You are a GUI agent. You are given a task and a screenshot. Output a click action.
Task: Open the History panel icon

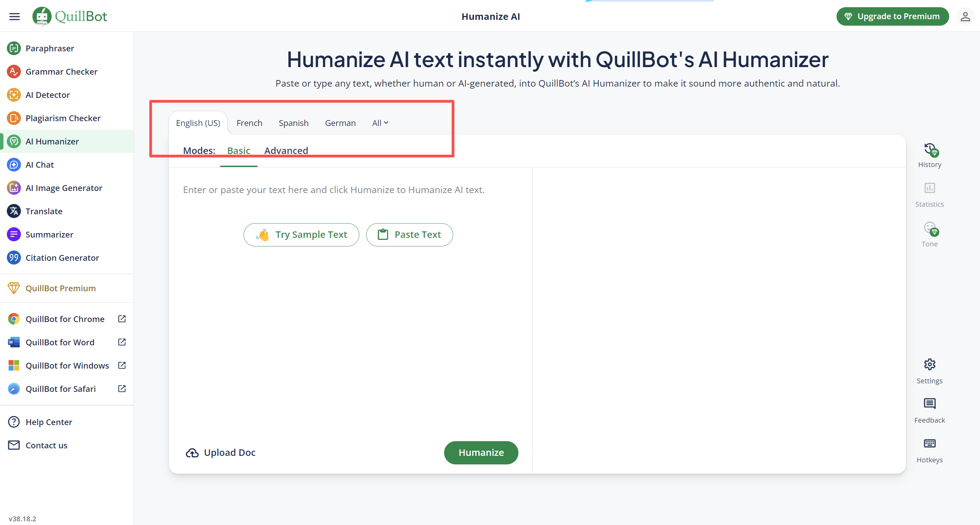coord(929,150)
